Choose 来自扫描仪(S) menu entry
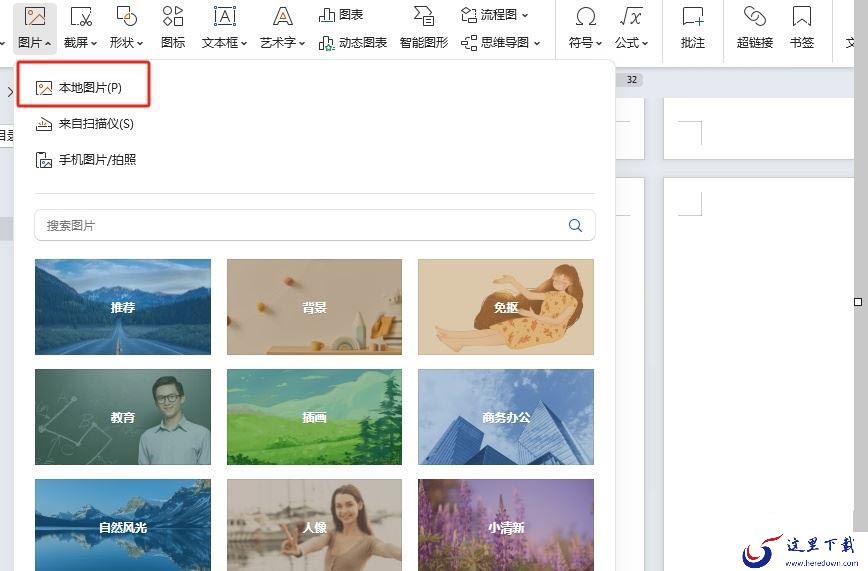This screenshot has height=571, width=868. [x=85, y=124]
